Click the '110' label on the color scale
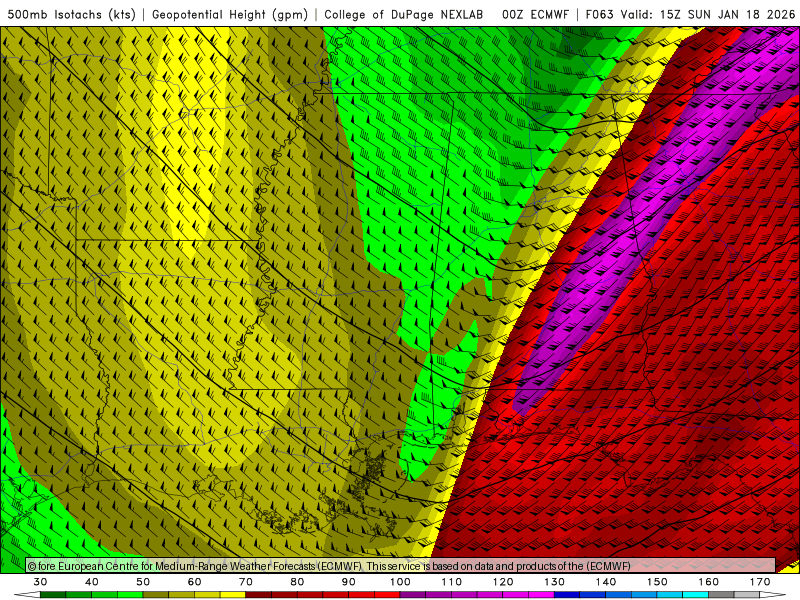The height and width of the screenshot is (600, 800). [x=452, y=582]
